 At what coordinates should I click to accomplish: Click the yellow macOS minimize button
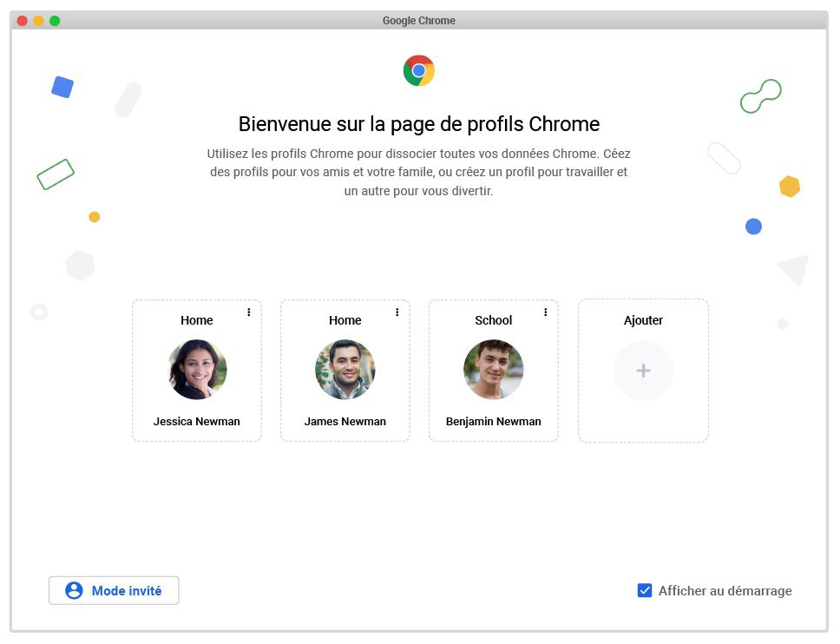(38, 20)
